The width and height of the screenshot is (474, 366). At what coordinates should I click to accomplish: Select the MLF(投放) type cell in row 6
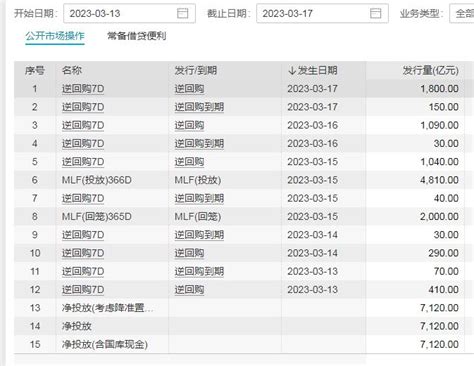(198, 180)
